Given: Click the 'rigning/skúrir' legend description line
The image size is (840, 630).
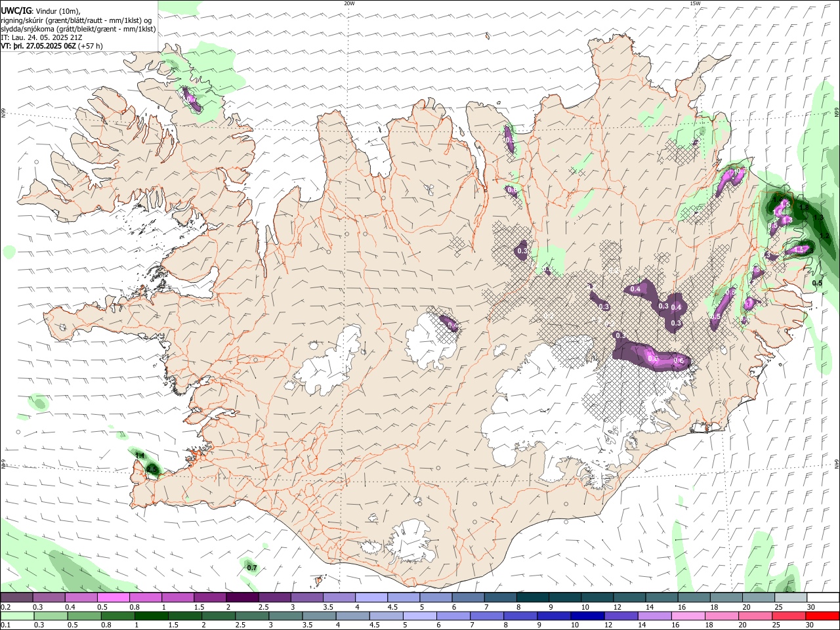Looking at the screenshot, I should click(76, 20).
